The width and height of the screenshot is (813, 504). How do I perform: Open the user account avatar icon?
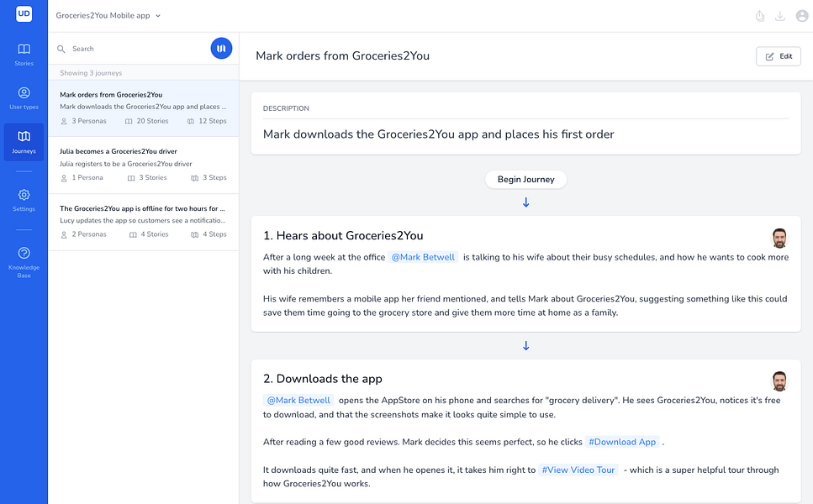(802, 16)
